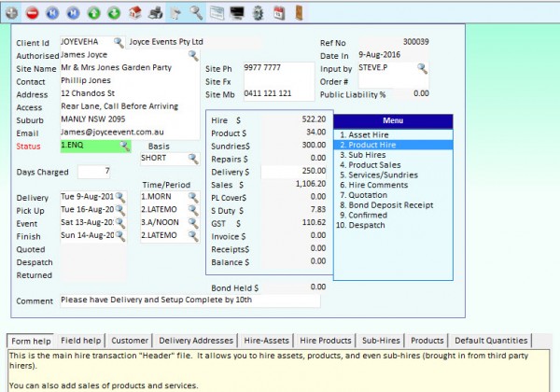The height and width of the screenshot is (392, 560).
Task: Click the Site Mb field 0411 121 121
Action: (x=278, y=94)
